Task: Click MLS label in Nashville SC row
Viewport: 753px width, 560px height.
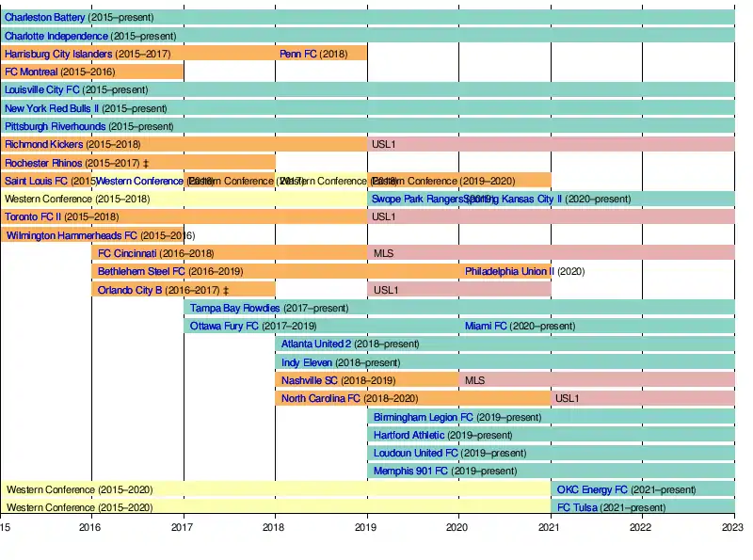Action: coord(474,380)
